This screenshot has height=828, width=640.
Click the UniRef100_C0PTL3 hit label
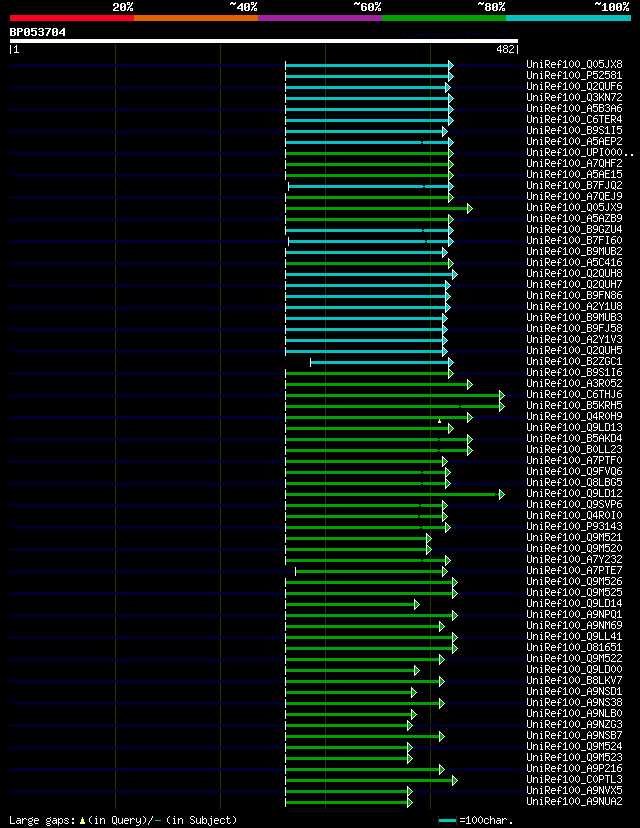(x=574, y=780)
